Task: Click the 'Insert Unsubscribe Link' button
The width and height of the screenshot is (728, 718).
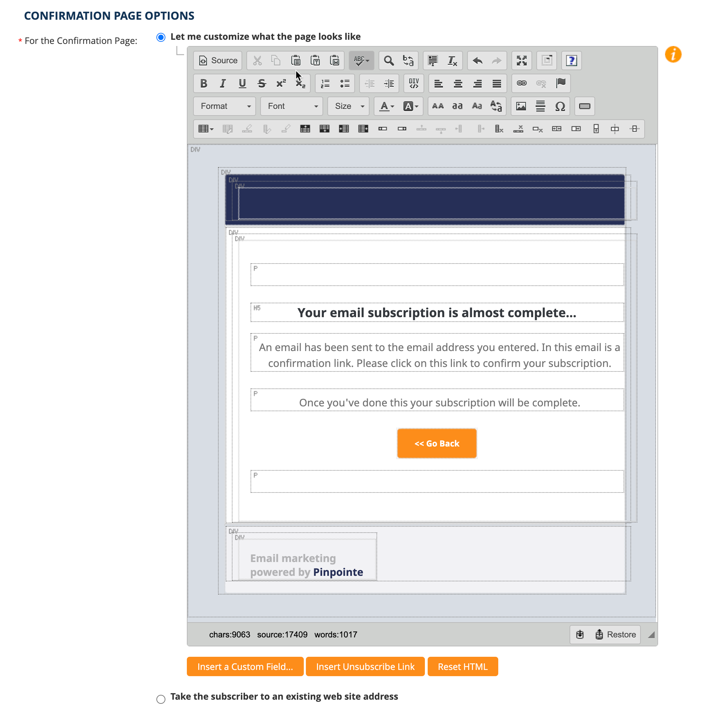Action: click(x=366, y=666)
